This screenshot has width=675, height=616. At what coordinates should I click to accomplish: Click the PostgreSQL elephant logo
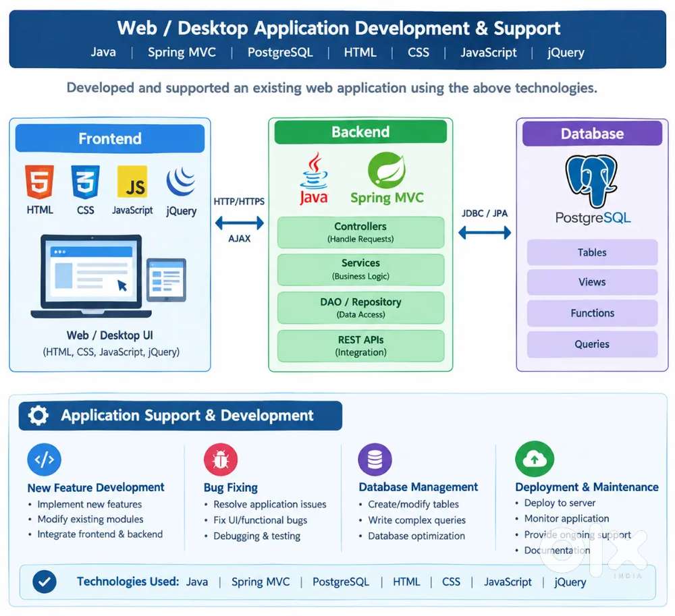[x=591, y=181]
